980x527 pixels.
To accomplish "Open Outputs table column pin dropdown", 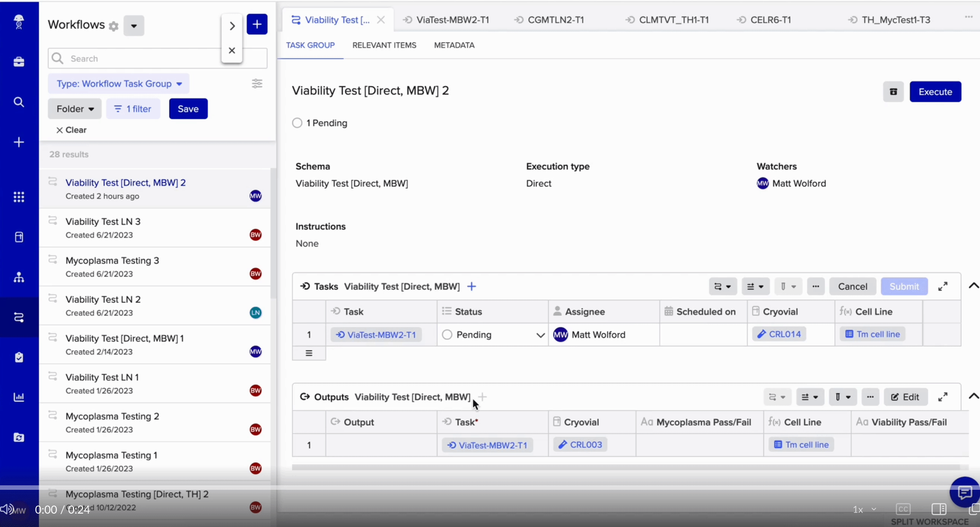I will (x=843, y=397).
